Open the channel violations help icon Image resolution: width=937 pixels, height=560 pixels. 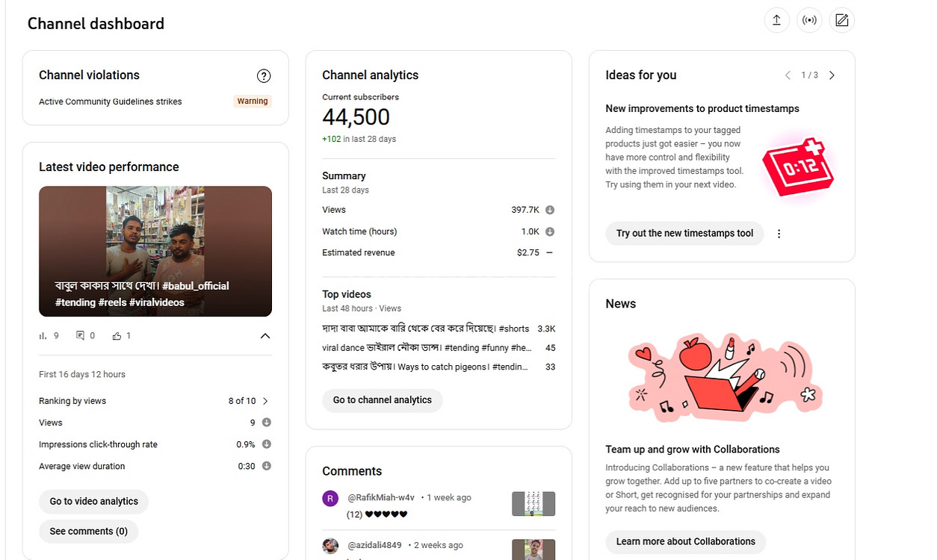tap(263, 75)
